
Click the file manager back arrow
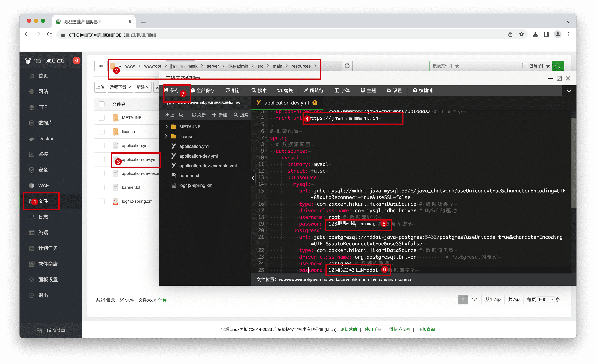click(101, 66)
